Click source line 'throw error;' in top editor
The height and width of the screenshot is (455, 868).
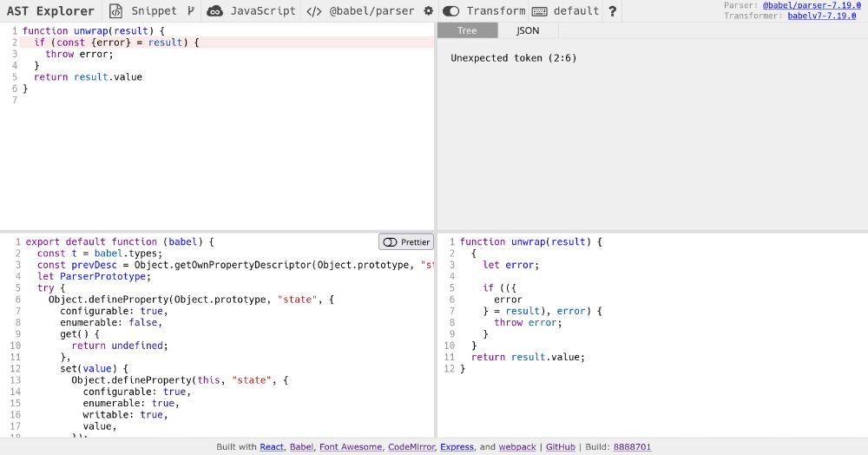(x=79, y=54)
